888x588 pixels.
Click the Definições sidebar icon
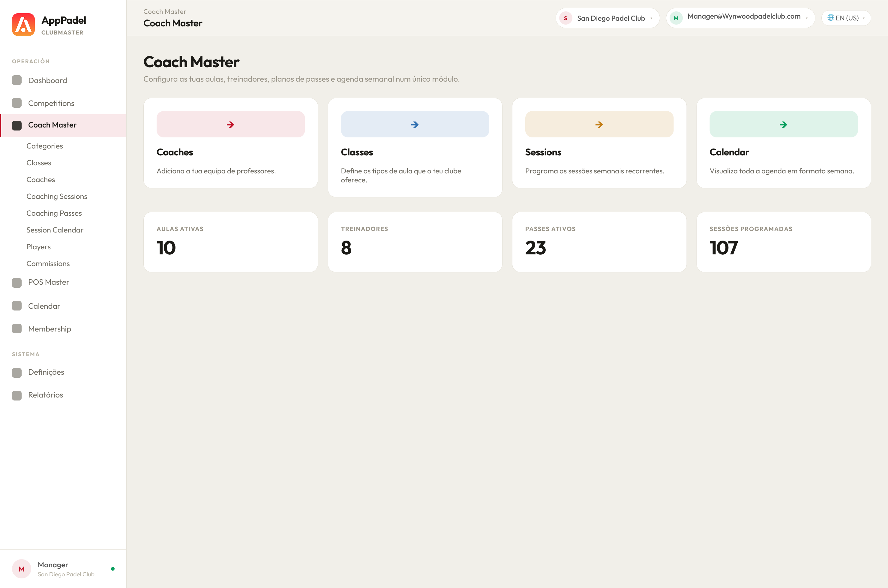pyautogui.click(x=17, y=372)
